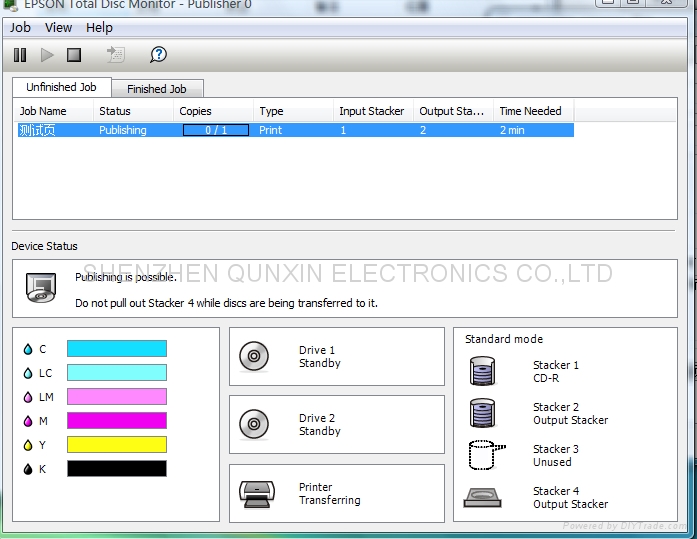The image size is (697, 539).
Task: Click the Drive 1 Standby label
Action: 320,356
